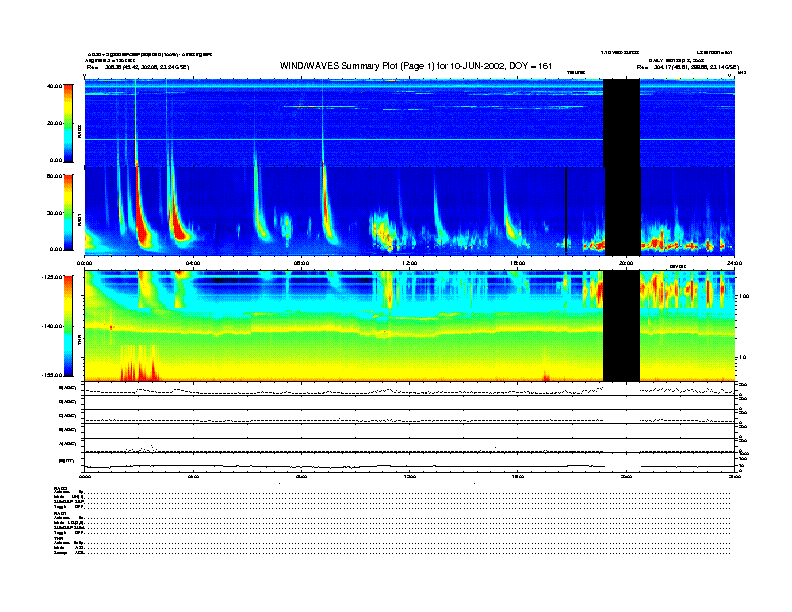This screenshot has height=612, width=792.
Task: Click the RAD2 intensity color bar
Action: pyautogui.click(x=68, y=123)
